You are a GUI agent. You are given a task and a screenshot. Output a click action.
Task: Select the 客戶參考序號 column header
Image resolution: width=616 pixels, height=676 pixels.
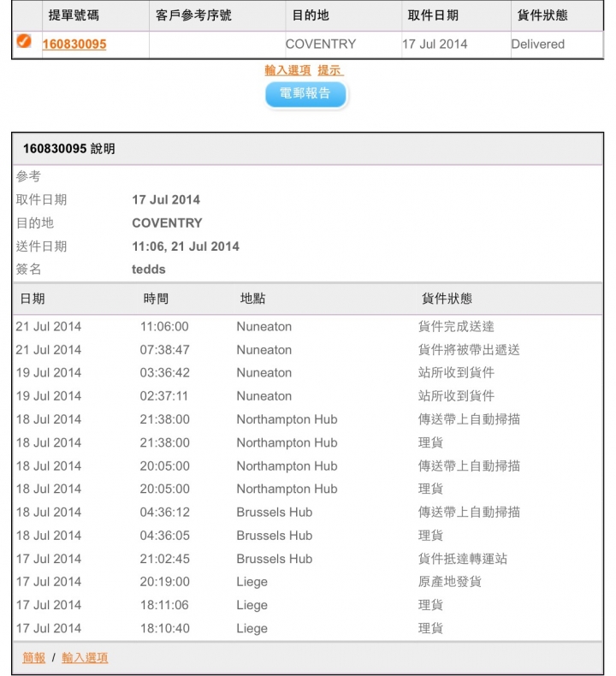(193, 15)
